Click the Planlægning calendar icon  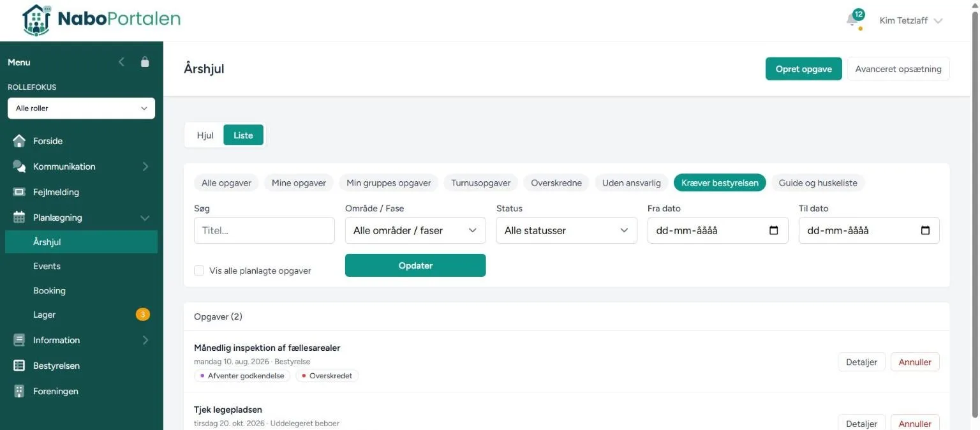tap(19, 218)
